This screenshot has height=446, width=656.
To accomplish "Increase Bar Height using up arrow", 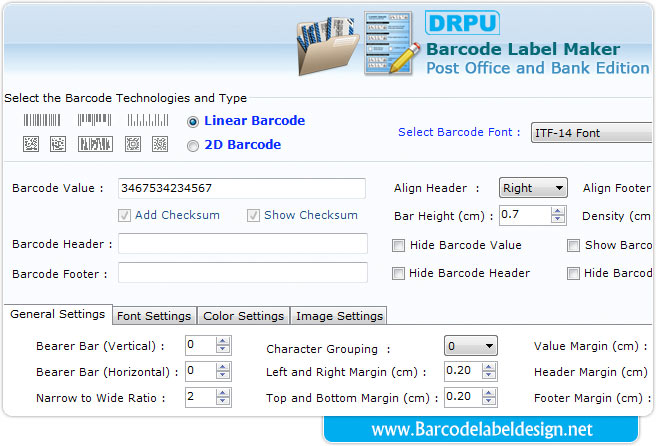I will click(557, 211).
